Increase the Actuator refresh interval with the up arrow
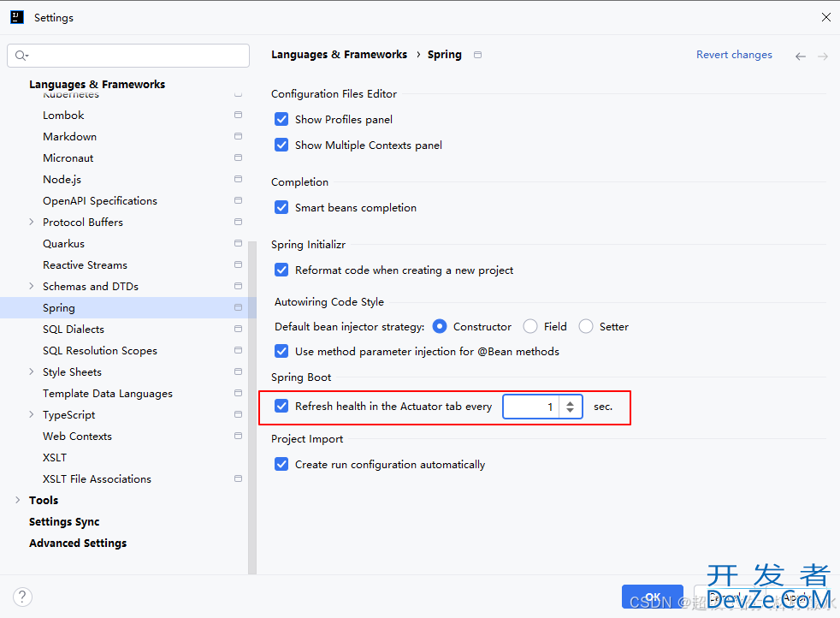 coord(570,403)
